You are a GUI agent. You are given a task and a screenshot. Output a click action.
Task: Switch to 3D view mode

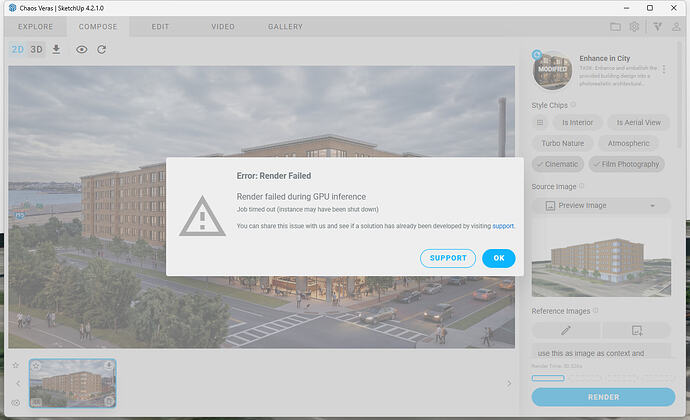pyautogui.click(x=37, y=49)
